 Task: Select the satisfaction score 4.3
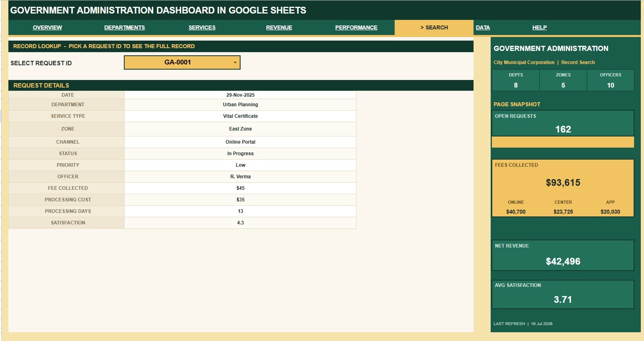pos(240,223)
